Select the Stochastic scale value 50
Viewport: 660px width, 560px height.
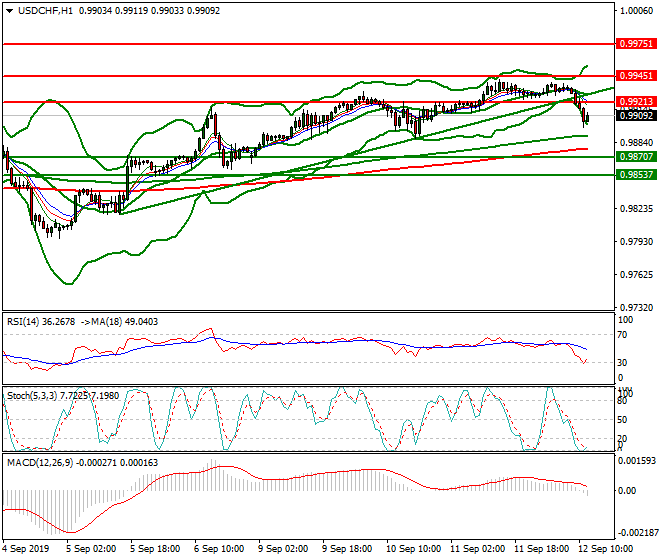click(x=622, y=420)
